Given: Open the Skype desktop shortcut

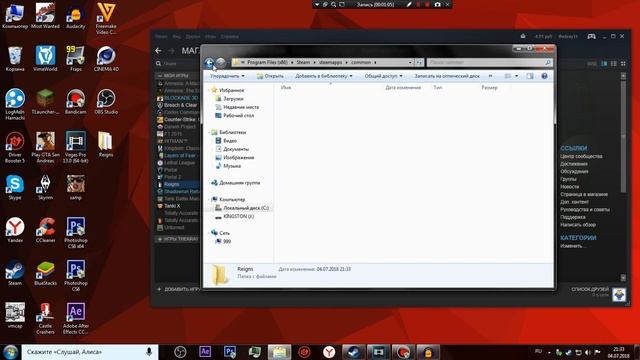Looking at the screenshot, I should coord(15,187).
